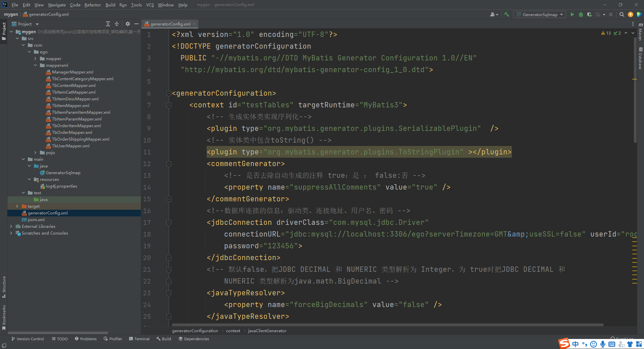Click the colorful code-with-me plugin icon
Viewport: 644px width, 349px height.
pos(639,14)
